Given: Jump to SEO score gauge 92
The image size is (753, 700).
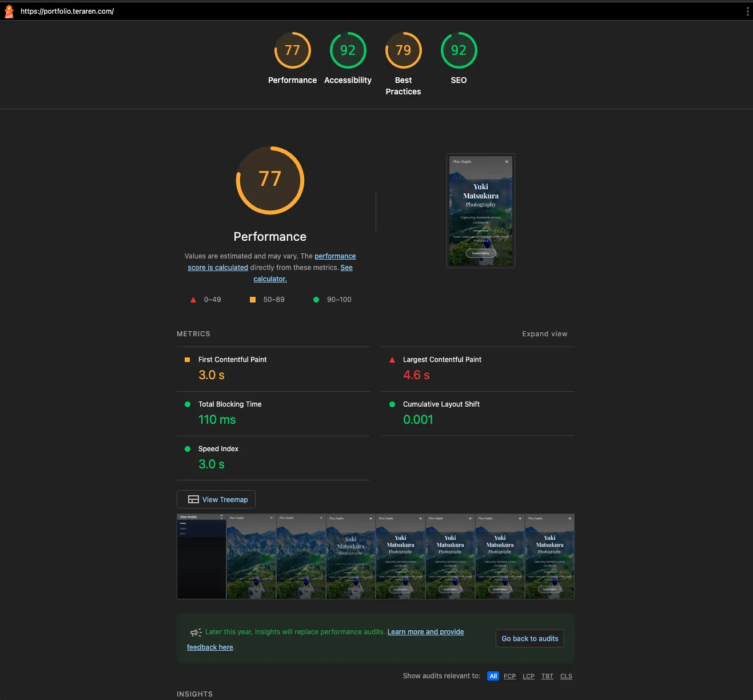Looking at the screenshot, I should click(459, 50).
